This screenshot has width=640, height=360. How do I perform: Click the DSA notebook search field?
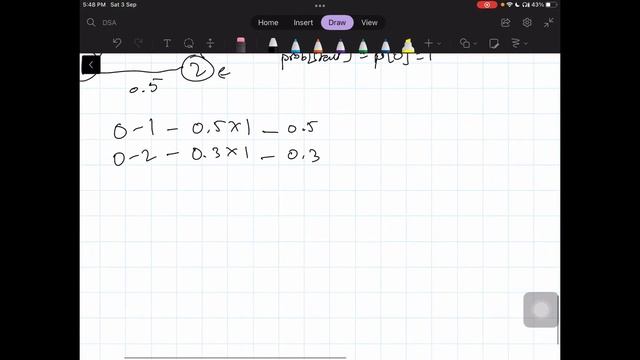pyautogui.click(x=109, y=22)
